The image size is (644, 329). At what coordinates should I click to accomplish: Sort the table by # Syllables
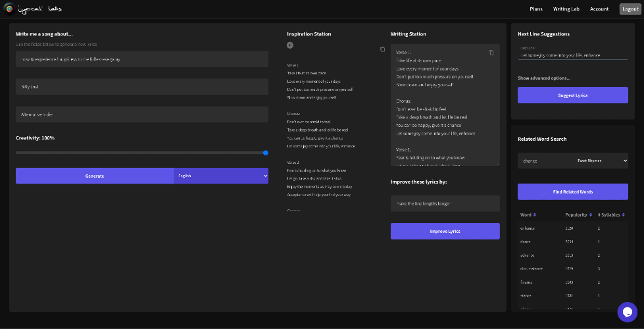(611, 215)
